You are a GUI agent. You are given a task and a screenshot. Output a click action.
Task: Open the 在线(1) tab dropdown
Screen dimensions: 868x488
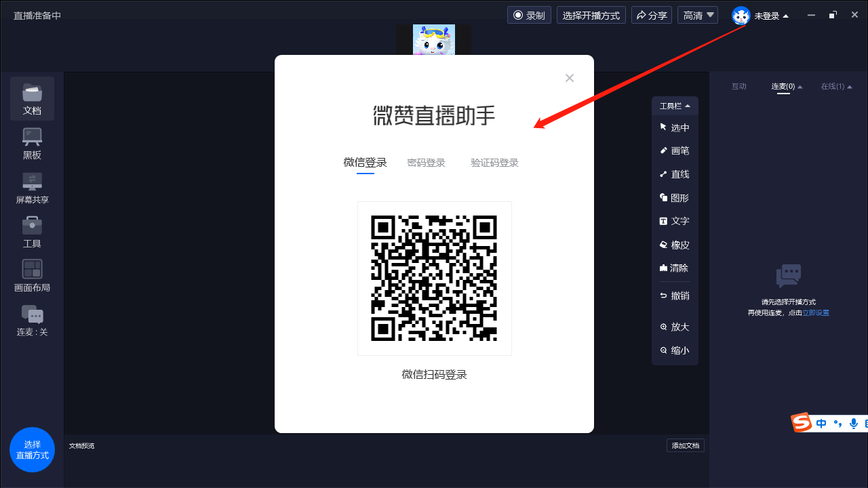click(836, 86)
